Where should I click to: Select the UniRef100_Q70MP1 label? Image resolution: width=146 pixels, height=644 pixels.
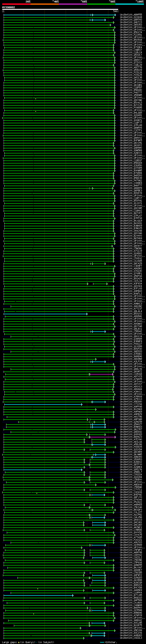click(x=131, y=273)
